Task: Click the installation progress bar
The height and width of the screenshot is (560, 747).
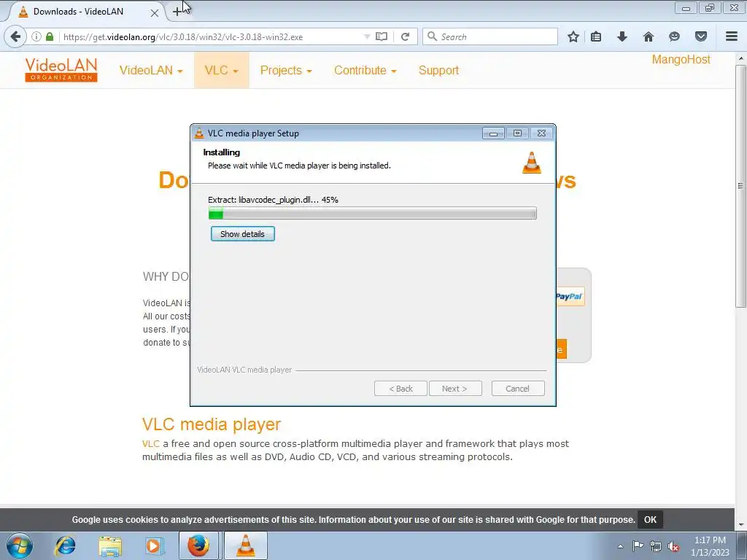Action: [373, 214]
